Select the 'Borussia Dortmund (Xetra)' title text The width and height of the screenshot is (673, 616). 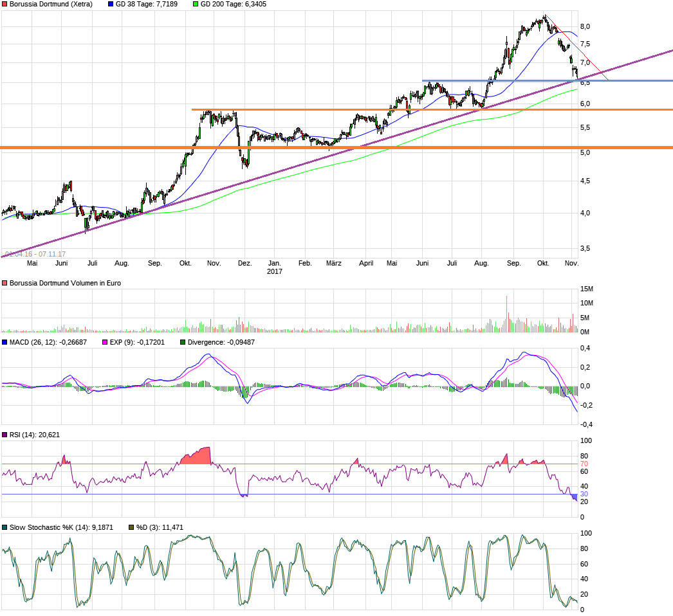coord(51,5)
